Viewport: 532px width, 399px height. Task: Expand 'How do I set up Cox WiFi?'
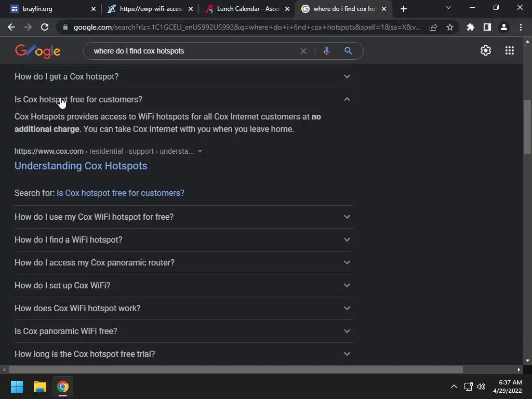click(183, 285)
